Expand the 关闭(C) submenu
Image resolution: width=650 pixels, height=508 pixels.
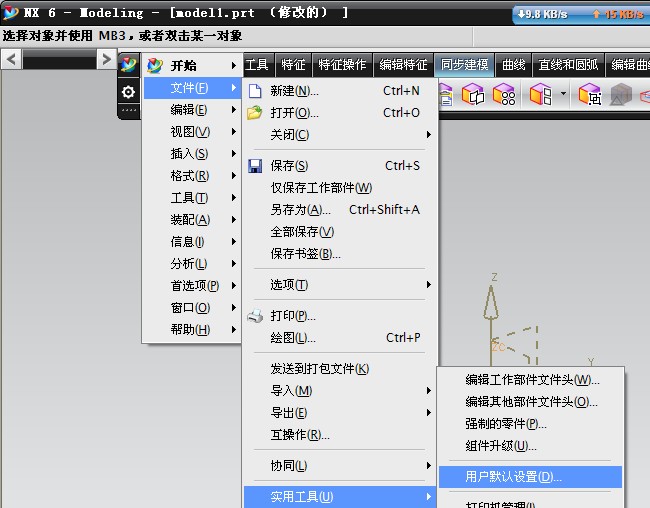click(340, 134)
